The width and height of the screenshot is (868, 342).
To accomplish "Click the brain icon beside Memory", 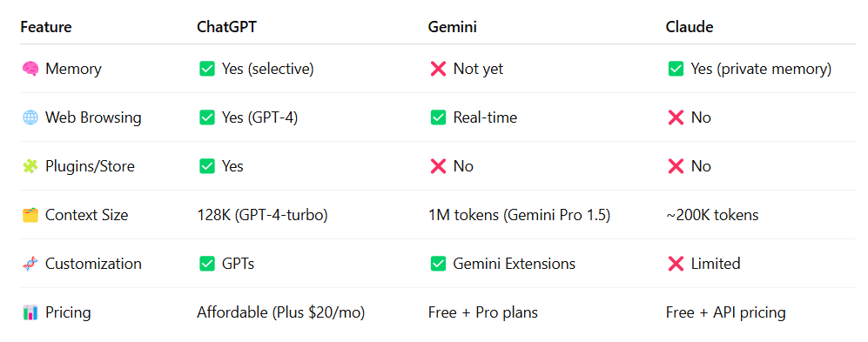I will [30, 69].
